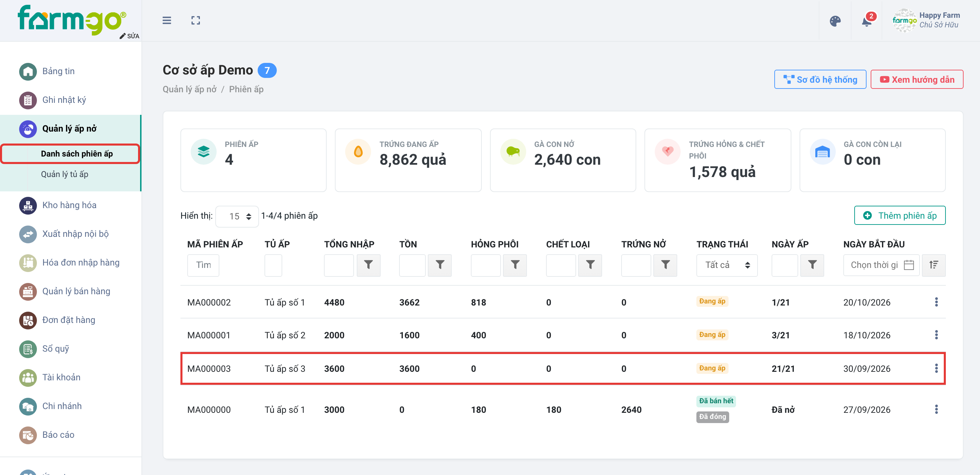This screenshot has height=475, width=980.
Task: Open row actions for MA000002
Action: pos(936,302)
